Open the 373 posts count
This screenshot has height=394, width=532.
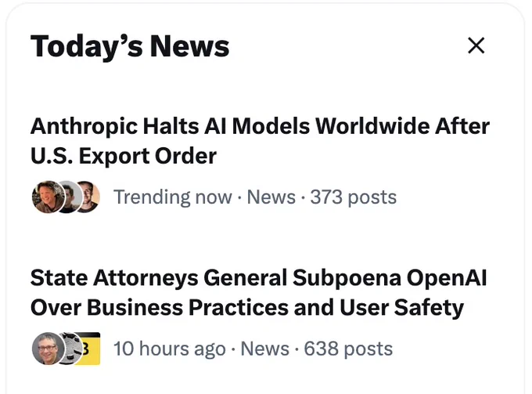(353, 197)
